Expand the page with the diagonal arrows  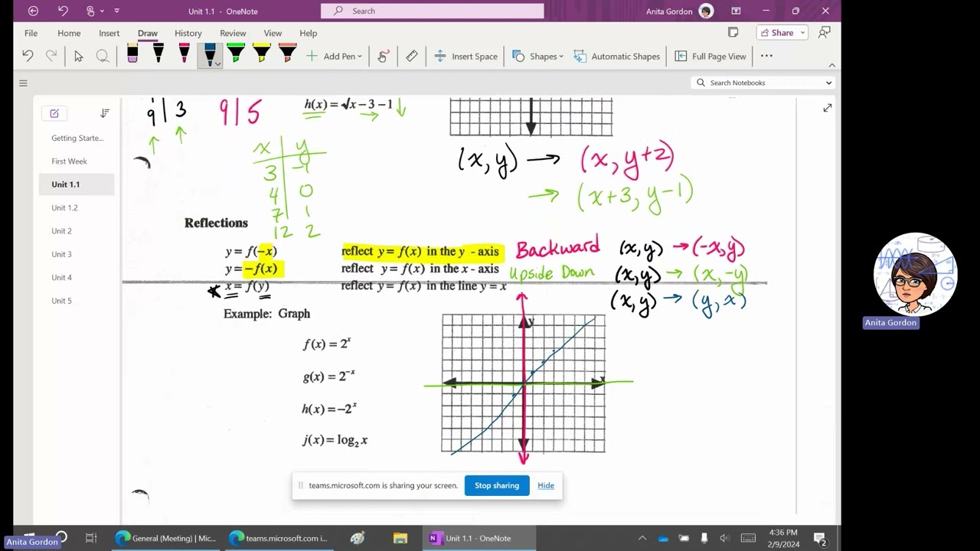pos(827,109)
